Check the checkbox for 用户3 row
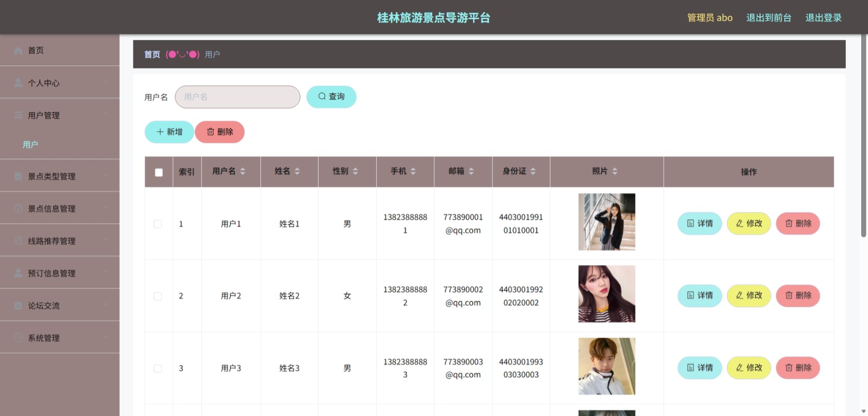868x416 pixels. 158,368
